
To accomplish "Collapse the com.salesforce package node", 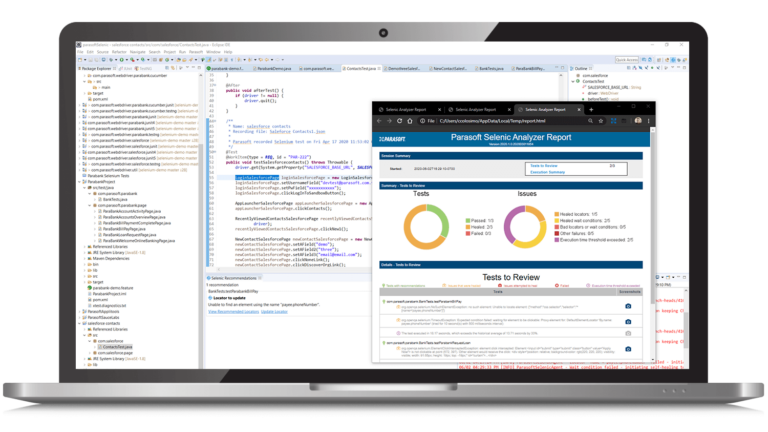I will tap(89, 341).
